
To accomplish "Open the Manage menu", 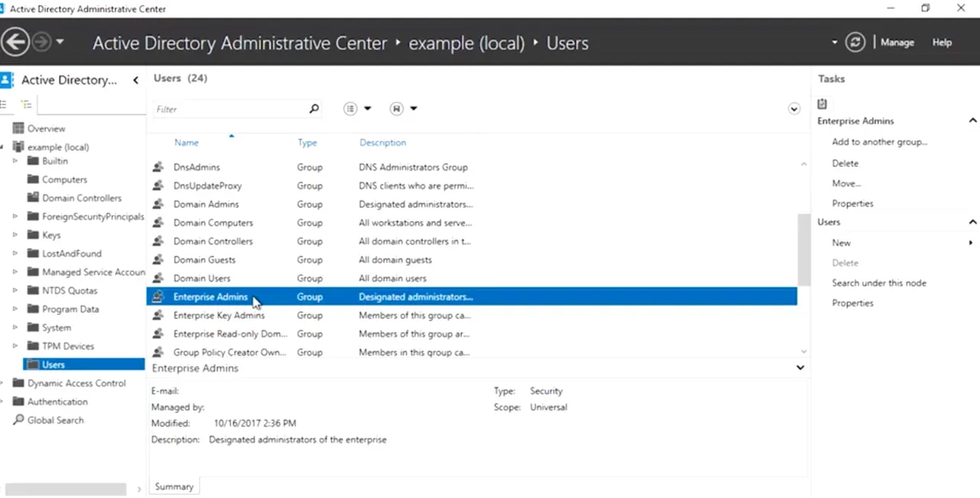I will click(x=897, y=43).
